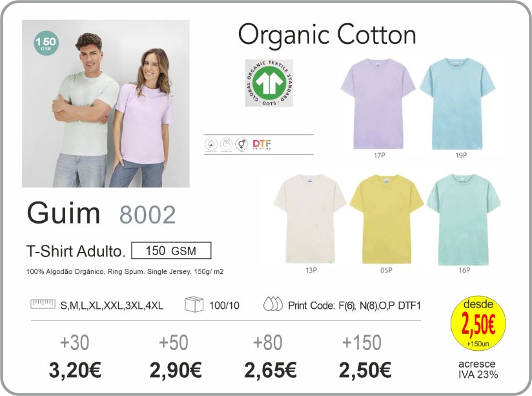Click the boxed 150 GSM label
Image resolution: width=532 pixels, height=396 pixels.
(171, 251)
